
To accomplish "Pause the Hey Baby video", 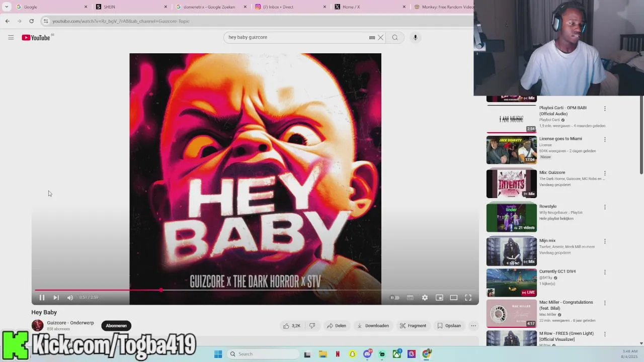I will (x=42, y=298).
